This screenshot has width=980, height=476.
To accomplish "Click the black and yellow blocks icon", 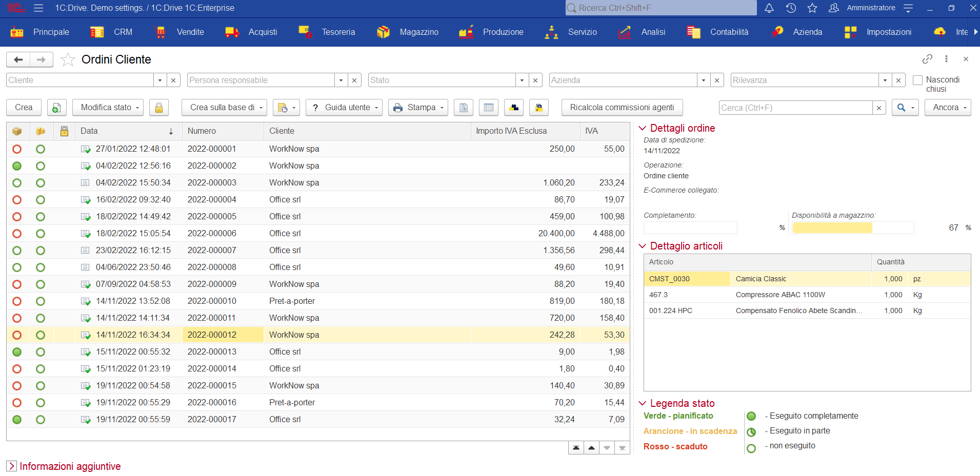I will tap(514, 108).
